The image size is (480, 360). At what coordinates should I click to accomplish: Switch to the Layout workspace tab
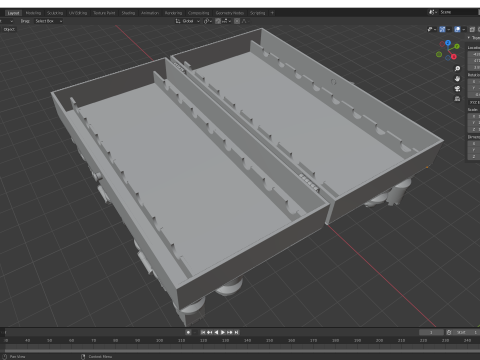coord(13,13)
